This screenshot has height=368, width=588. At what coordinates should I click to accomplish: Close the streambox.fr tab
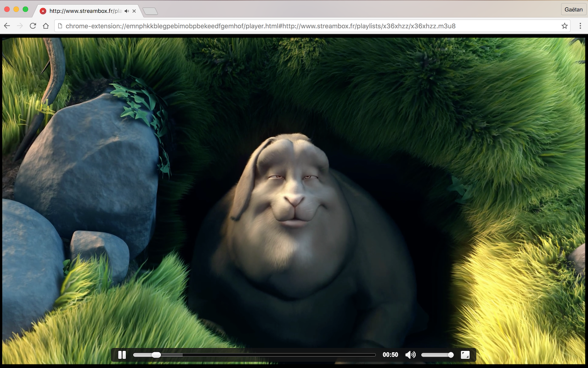(134, 11)
